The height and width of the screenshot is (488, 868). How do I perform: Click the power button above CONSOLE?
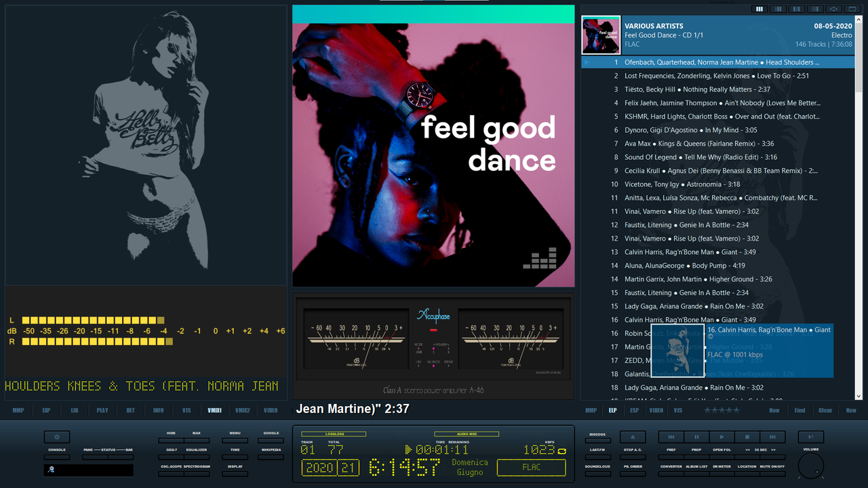coord(57,437)
